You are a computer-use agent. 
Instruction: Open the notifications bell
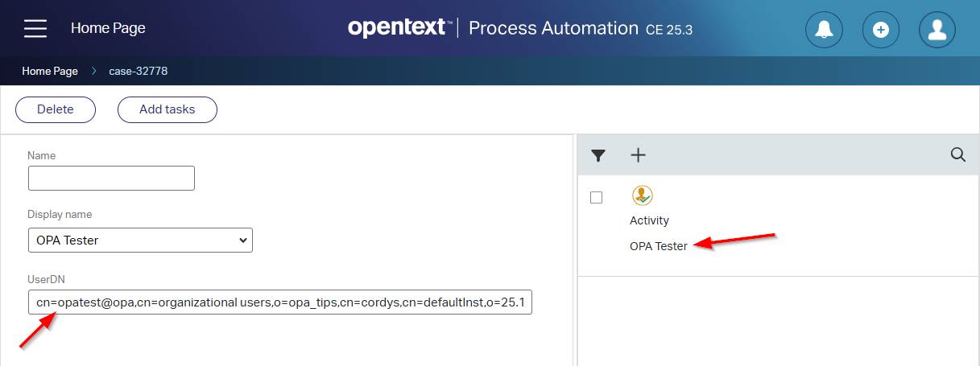pyautogui.click(x=824, y=30)
